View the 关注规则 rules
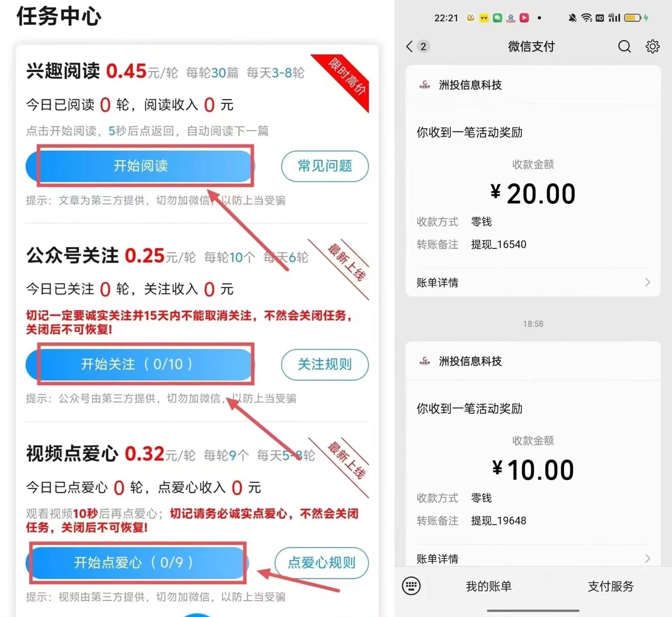Viewport: 672px width, 617px height. tap(325, 365)
